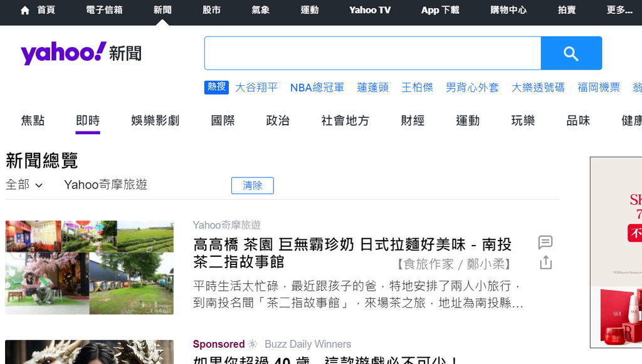Select the 即時 news tab

pyautogui.click(x=88, y=121)
